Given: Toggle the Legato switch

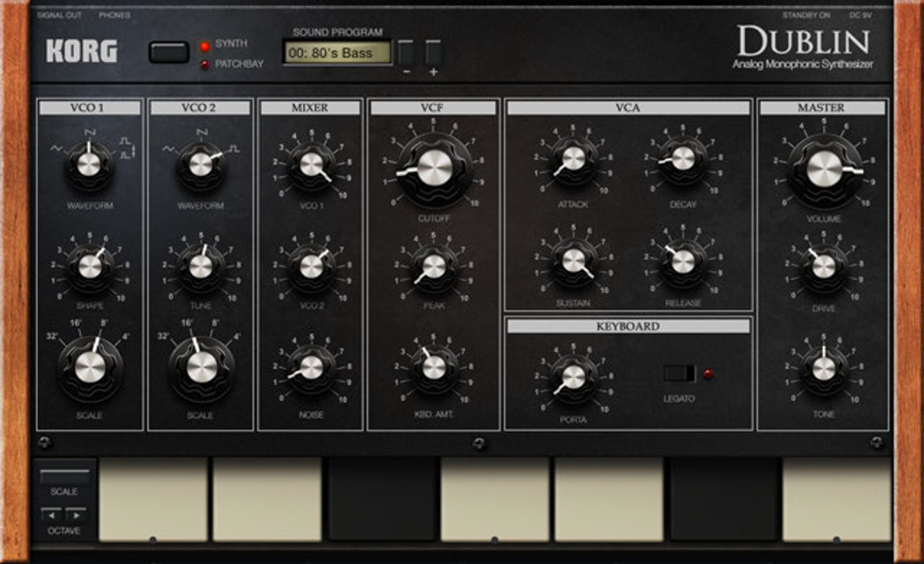Looking at the screenshot, I should (679, 374).
